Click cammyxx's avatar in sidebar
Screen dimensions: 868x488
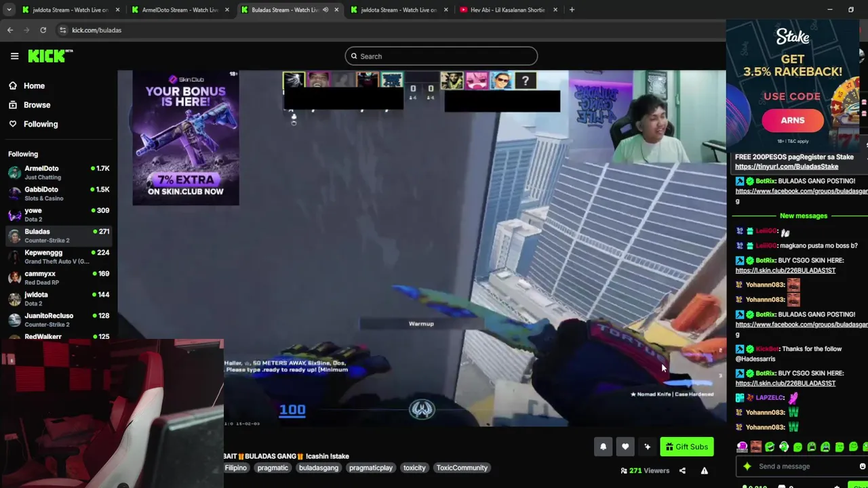[x=14, y=277]
